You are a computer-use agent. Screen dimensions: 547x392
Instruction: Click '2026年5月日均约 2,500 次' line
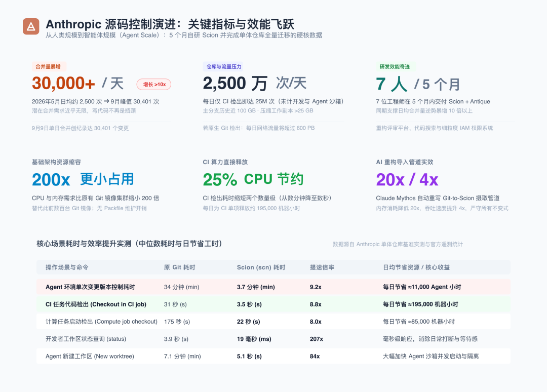[x=95, y=101]
